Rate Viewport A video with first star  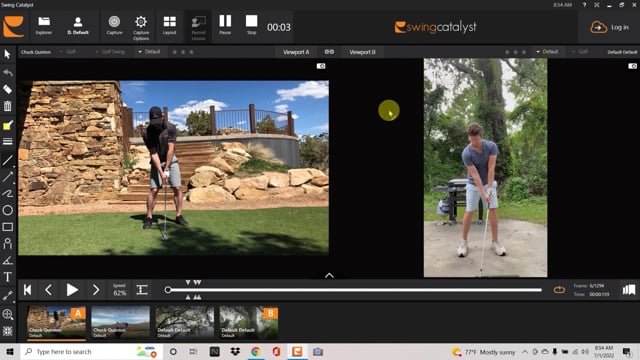coord(174,52)
